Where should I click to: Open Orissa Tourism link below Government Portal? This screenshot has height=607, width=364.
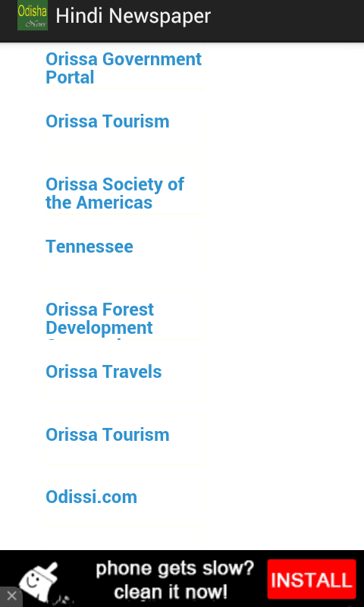(108, 121)
